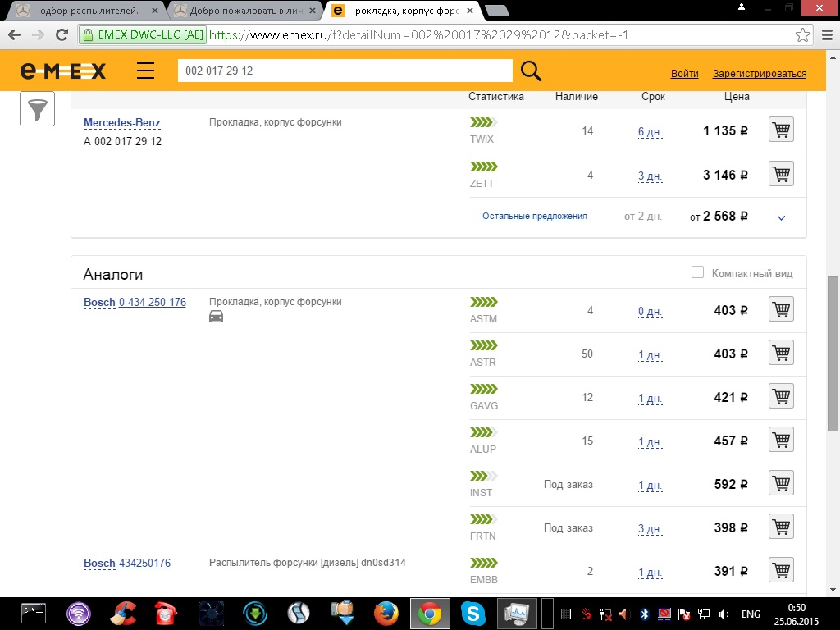Show TWIX supplier statistics arrows
The width and height of the screenshot is (840, 630).
(483, 123)
